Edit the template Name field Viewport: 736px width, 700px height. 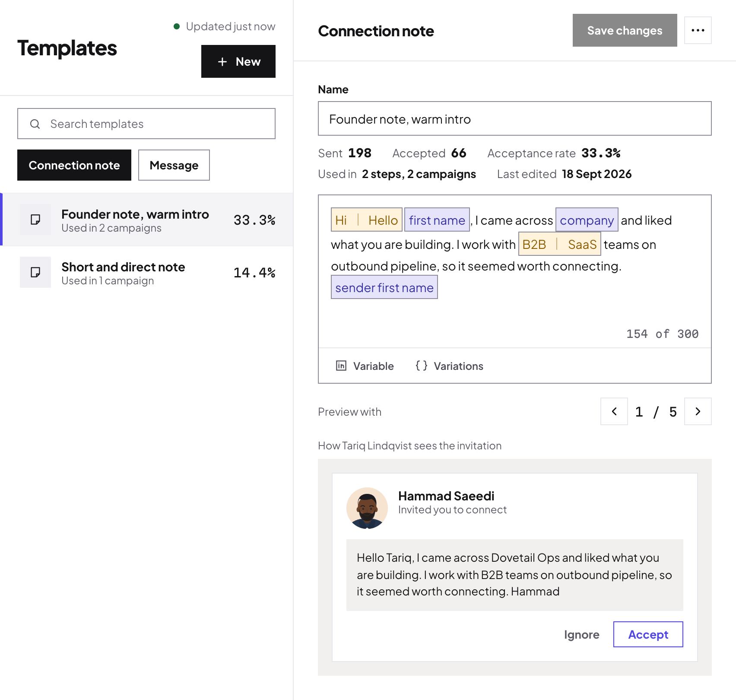tap(515, 118)
